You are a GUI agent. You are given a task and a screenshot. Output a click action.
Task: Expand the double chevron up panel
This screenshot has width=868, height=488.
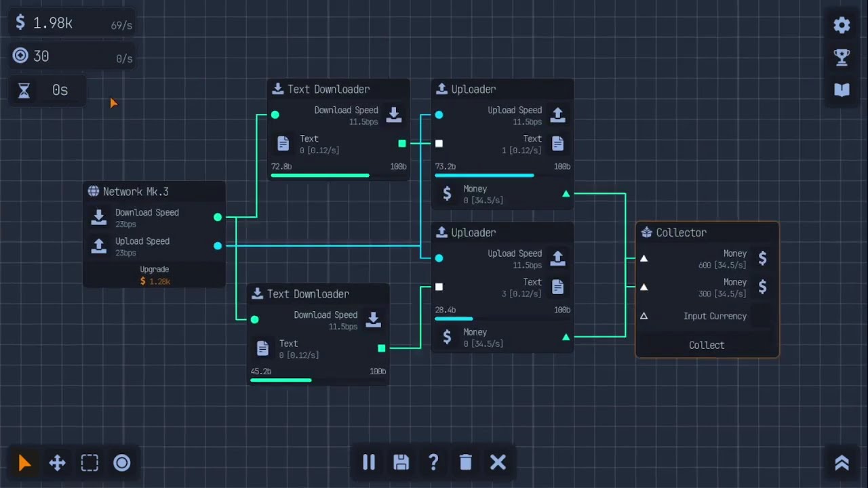tap(842, 462)
